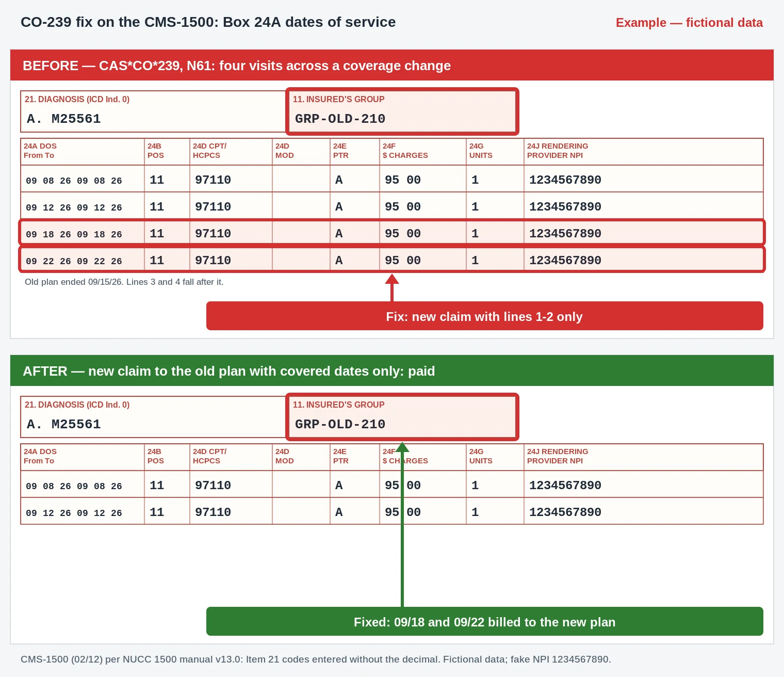Click the "11. INSURED'S GROUP" label in BEFORE claim
The height and width of the screenshot is (677, 784).
pos(338,99)
